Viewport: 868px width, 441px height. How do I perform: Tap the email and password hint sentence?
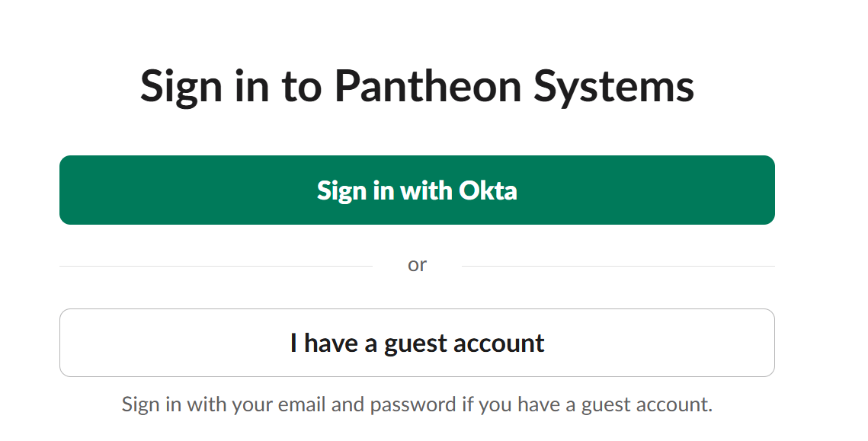417,404
